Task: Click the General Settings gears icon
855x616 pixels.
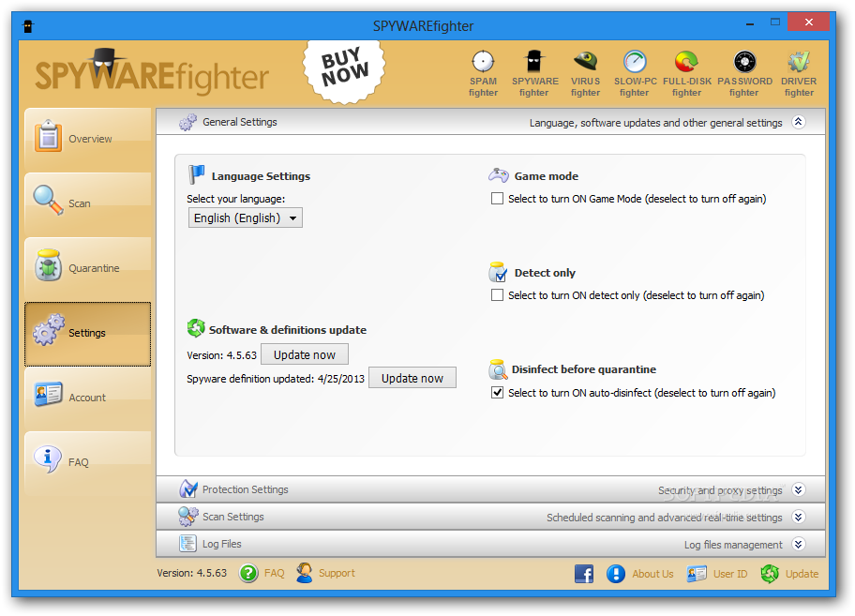Action: click(188, 122)
